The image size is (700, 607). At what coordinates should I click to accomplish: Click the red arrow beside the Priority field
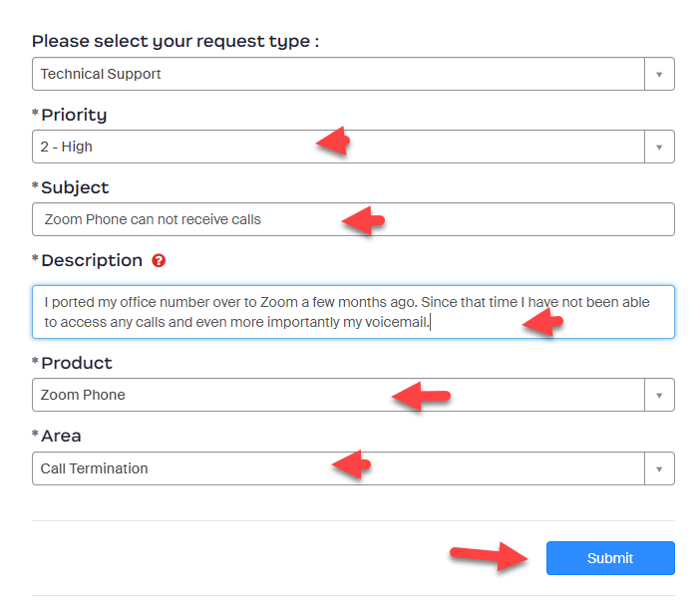pyautogui.click(x=333, y=142)
